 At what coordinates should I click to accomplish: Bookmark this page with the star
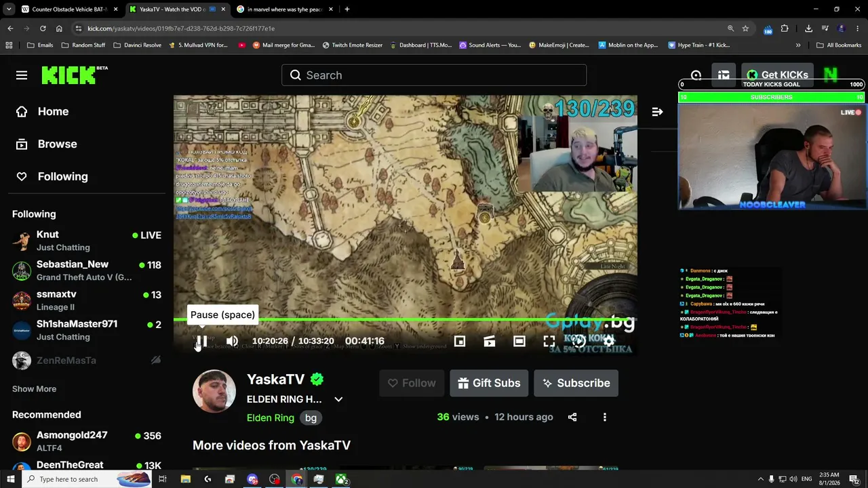(745, 28)
